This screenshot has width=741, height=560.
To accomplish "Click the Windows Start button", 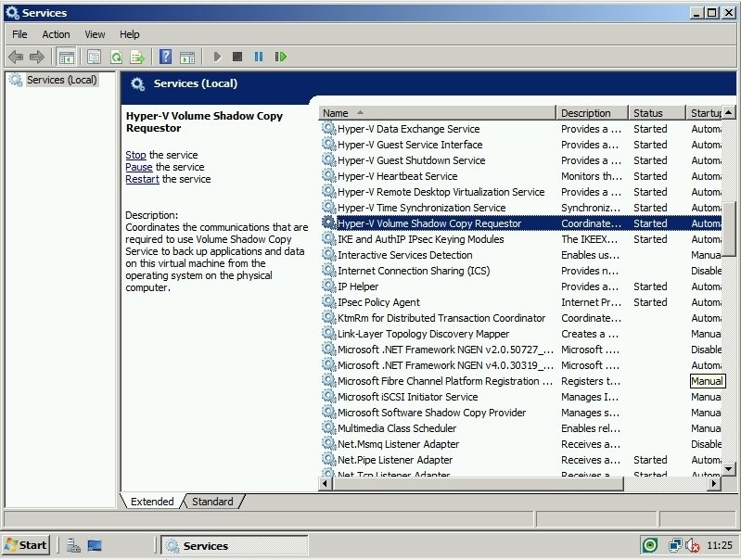I will click(26, 545).
